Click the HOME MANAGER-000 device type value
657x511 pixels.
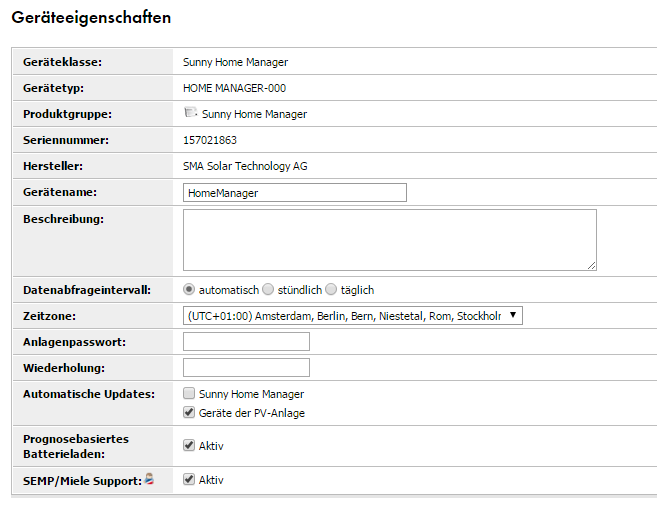235,88
